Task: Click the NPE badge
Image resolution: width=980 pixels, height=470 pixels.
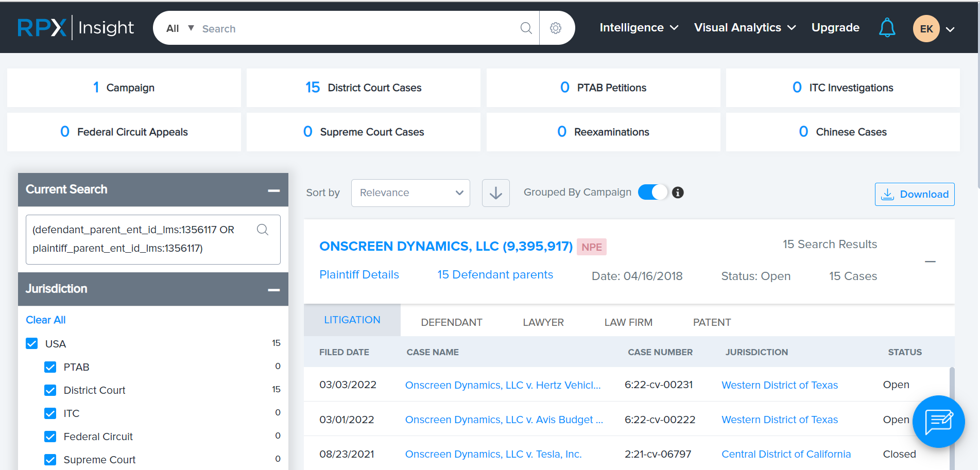Action: pos(592,247)
